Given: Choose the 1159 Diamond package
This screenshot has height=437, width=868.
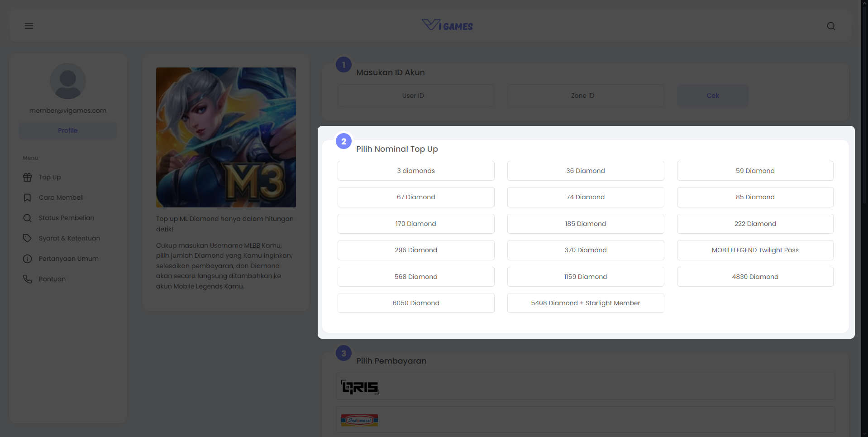Looking at the screenshot, I should (586, 277).
